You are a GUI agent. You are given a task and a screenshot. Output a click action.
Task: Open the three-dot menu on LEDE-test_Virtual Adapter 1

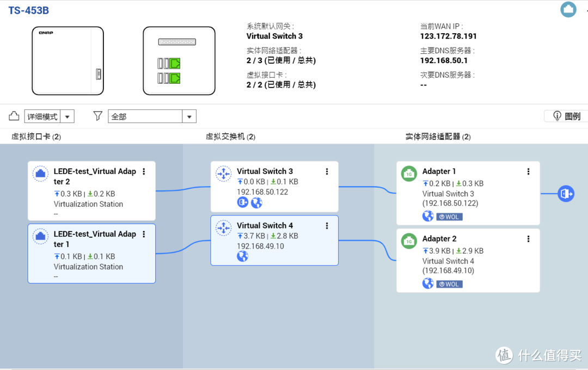pyautogui.click(x=144, y=233)
